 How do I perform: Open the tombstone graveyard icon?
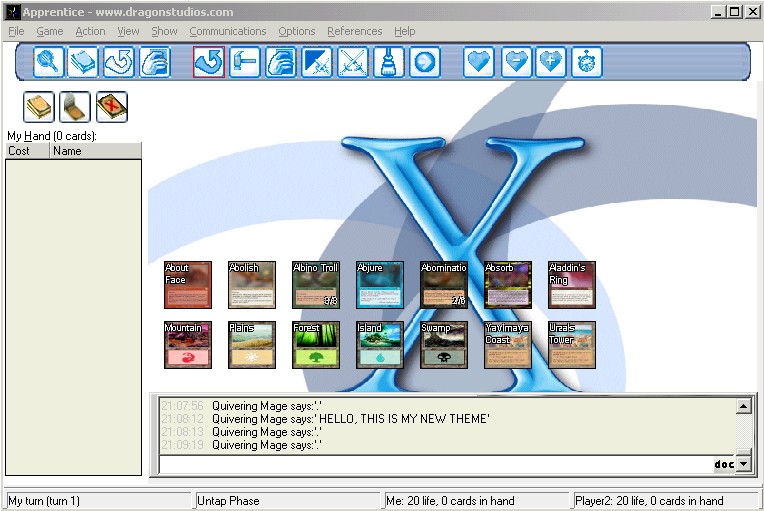point(75,107)
